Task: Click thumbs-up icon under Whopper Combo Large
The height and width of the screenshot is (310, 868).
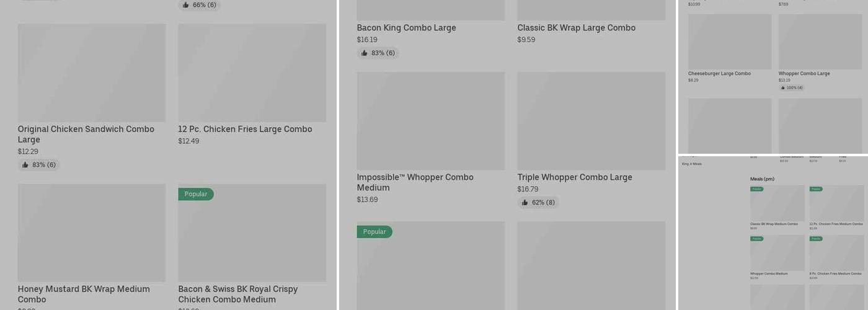Action: (783, 88)
